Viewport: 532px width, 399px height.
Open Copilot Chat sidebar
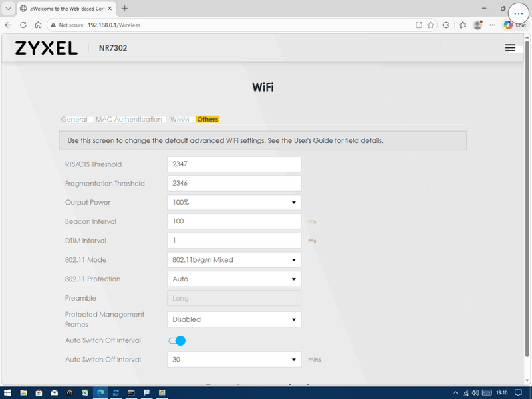coord(514,25)
